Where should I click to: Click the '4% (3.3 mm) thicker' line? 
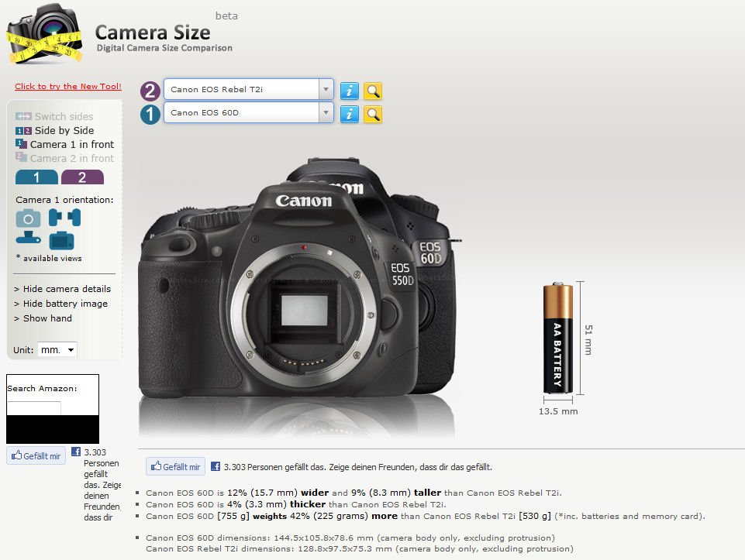click(x=296, y=504)
